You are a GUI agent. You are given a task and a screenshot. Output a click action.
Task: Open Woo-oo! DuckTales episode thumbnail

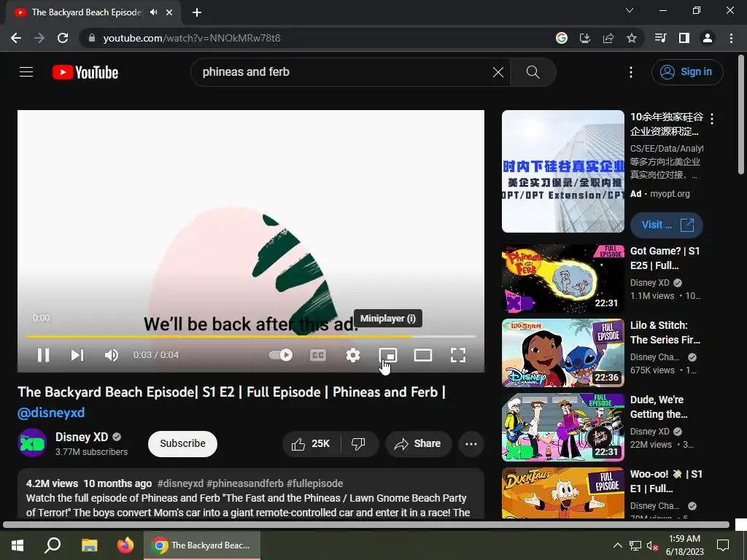pyautogui.click(x=562, y=493)
